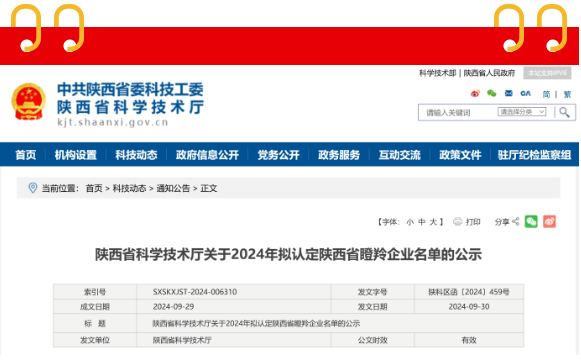
Task: Open the 请选择分类 category dropdown
Action: (522, 112)
